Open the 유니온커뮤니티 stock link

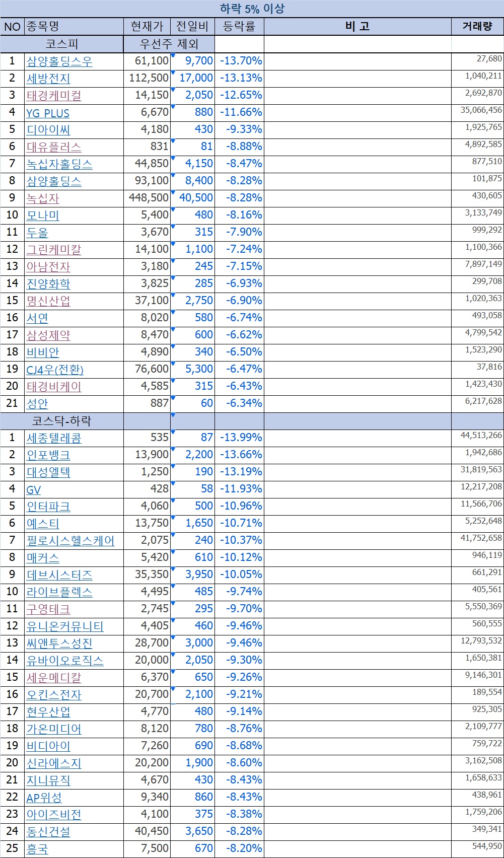click(65, 626)
